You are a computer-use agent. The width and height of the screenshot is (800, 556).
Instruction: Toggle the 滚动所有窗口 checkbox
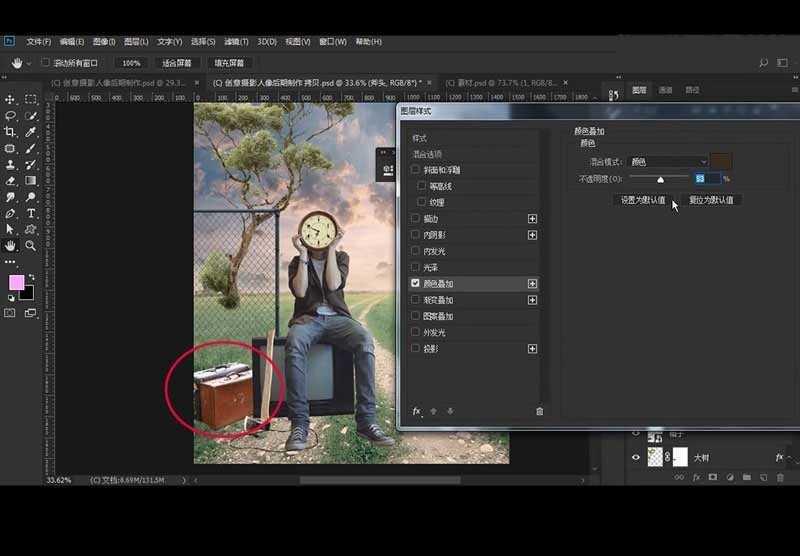pos(45,63)
